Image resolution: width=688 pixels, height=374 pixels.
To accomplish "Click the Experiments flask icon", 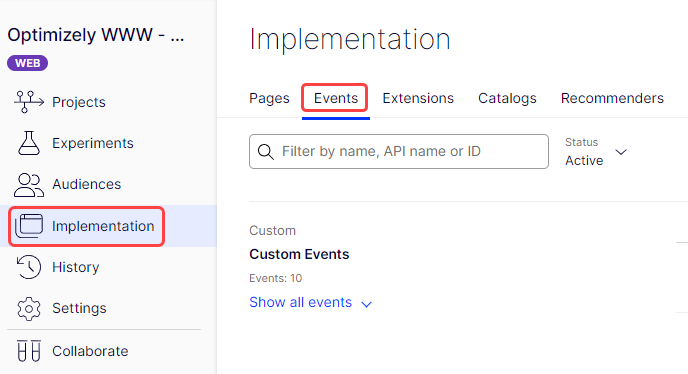I will pyautogui.click(x=29, y=143).
